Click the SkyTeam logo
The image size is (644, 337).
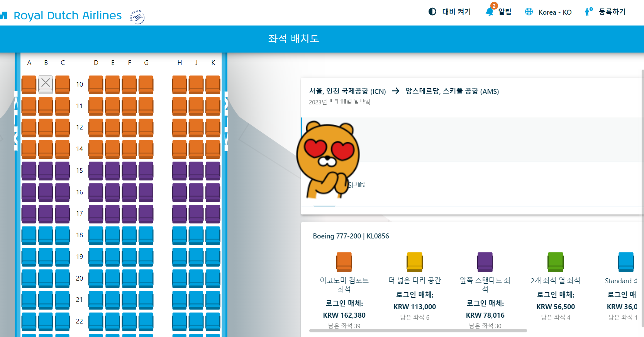coord(137,17)
